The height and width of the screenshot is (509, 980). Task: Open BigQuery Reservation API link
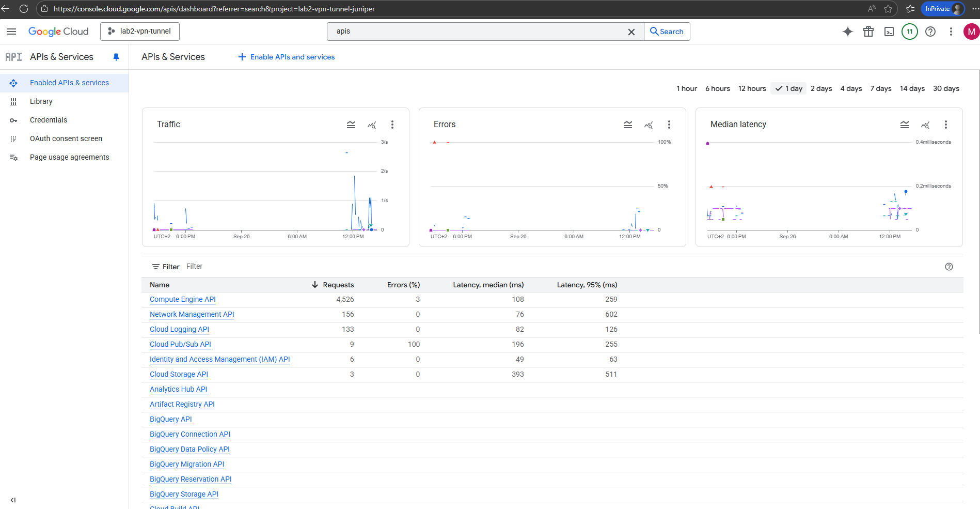pos(191,479)
